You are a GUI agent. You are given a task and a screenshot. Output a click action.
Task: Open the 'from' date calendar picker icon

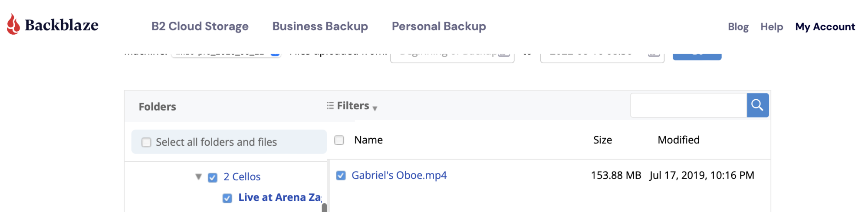tap(503, 54)
